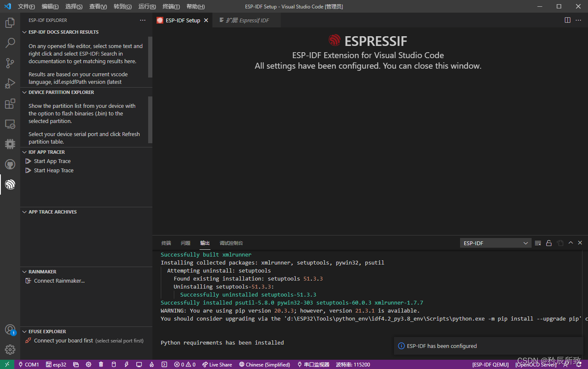This screenshot has width=588, height=369.
Task: Click Connect your board first
Action: (64, 341)
